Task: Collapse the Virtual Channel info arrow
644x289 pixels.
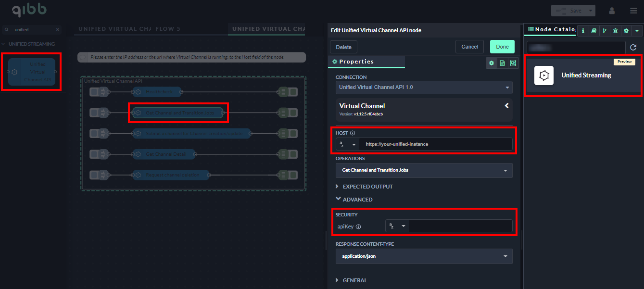Action: click(506, 105)
